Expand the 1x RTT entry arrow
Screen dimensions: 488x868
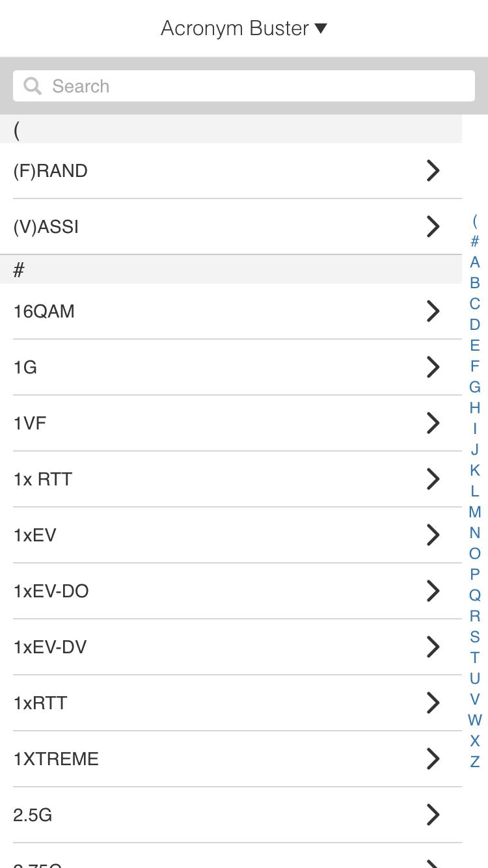433,479
